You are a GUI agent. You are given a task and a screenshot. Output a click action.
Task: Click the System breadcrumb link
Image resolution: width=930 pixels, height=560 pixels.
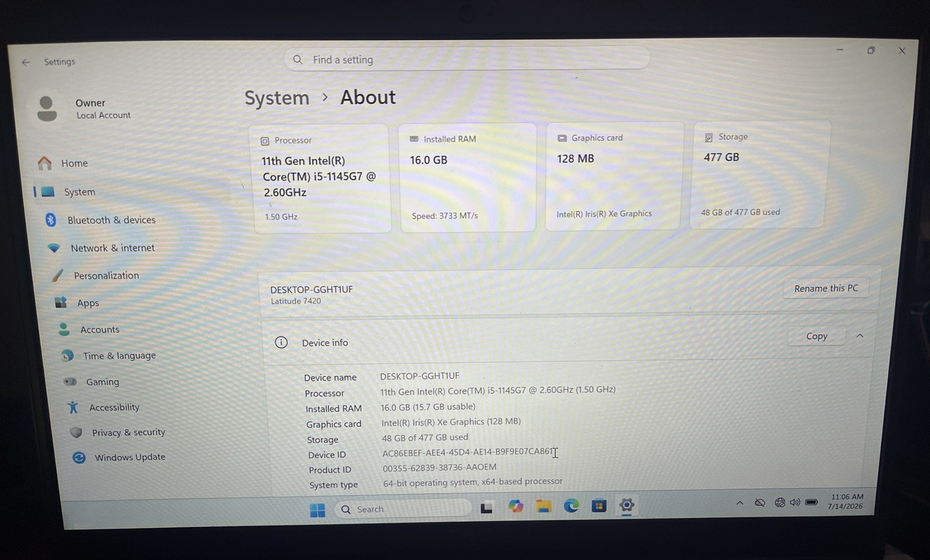tap(277, 98)
